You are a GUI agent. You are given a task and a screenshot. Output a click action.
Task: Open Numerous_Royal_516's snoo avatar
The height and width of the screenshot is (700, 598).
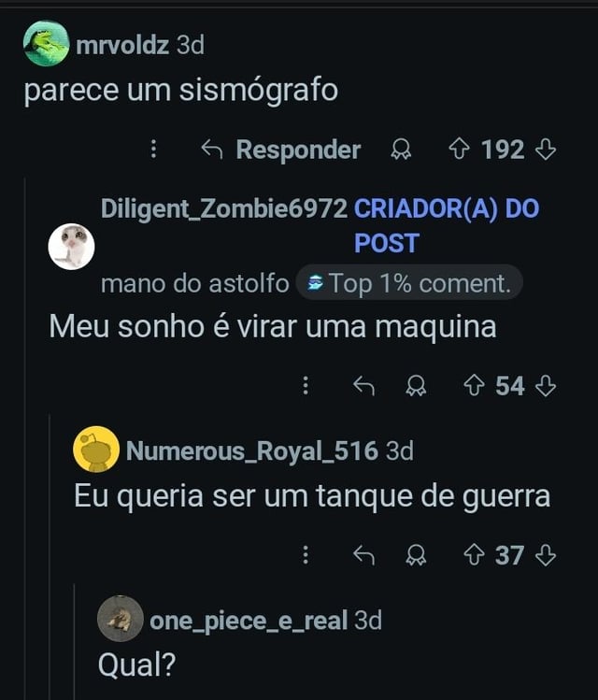click(95, 451)
